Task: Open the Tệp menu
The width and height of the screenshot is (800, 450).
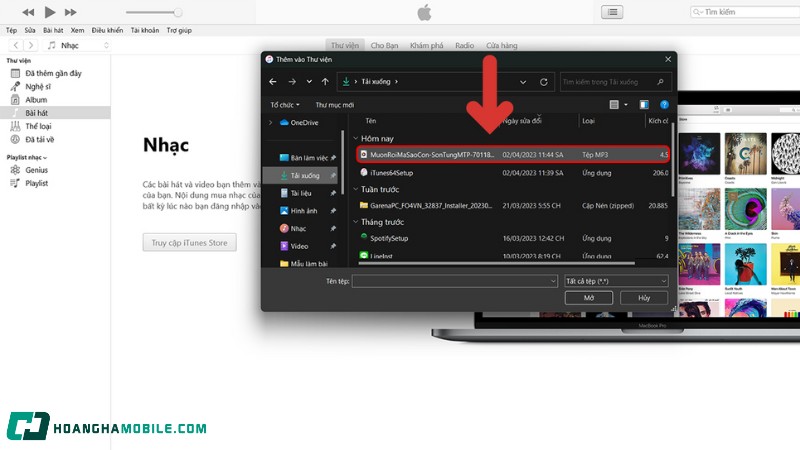Action: (11, 30)
